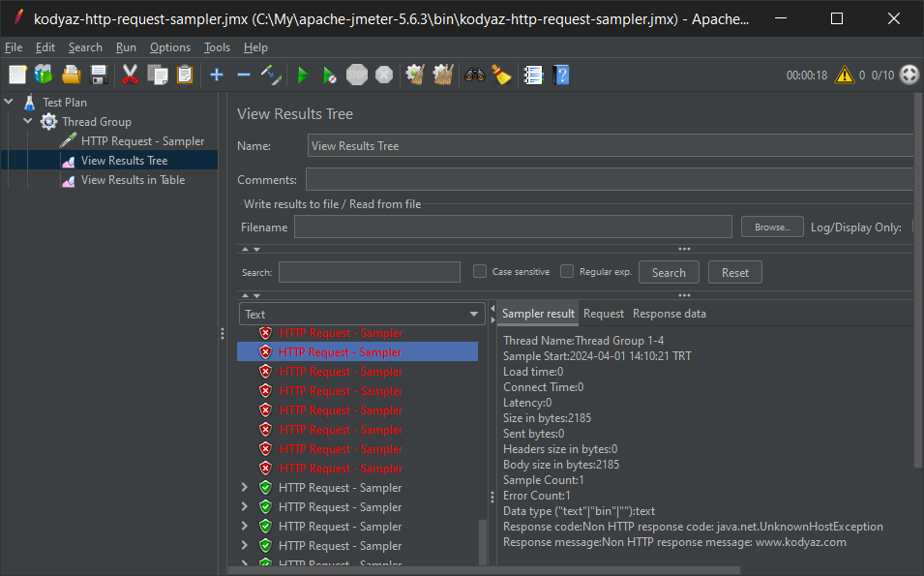
Task: Expand the first successful HTTP Request result
Action: tap(245, 488)
